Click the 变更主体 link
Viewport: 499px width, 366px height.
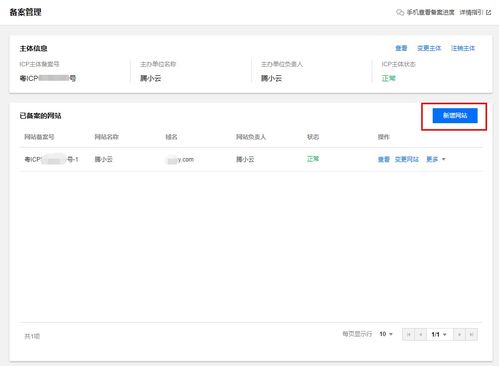(x=429, y=48)
